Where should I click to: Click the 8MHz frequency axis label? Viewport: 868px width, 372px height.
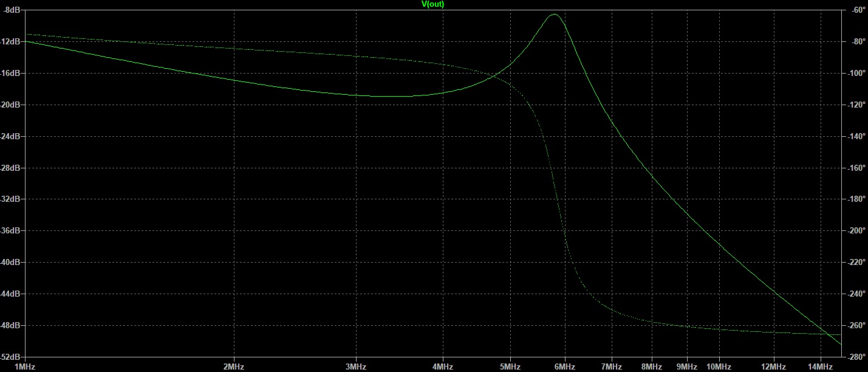[x=652, y=367]
